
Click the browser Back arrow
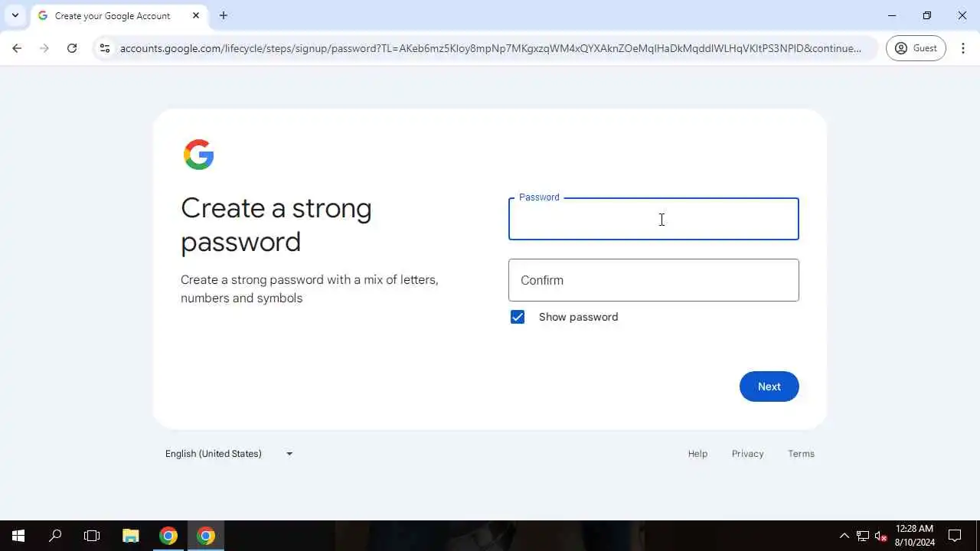point(17,48)
